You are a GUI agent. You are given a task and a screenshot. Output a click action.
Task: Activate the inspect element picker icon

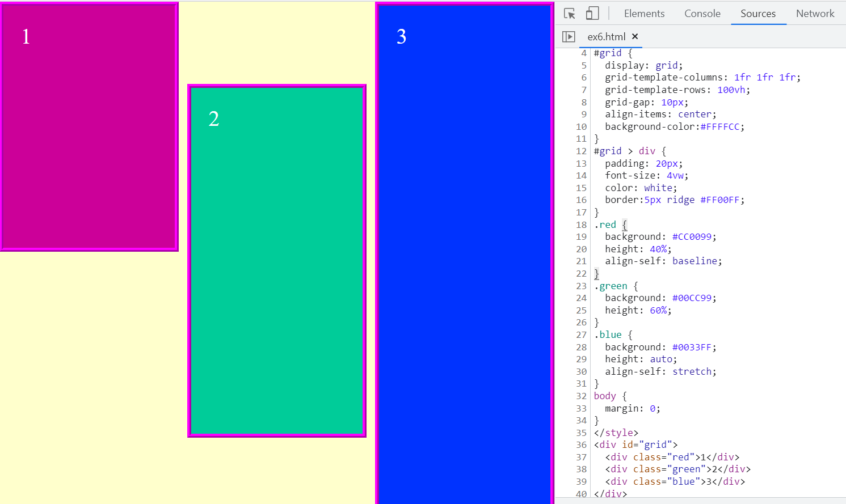tap(570, 14)
